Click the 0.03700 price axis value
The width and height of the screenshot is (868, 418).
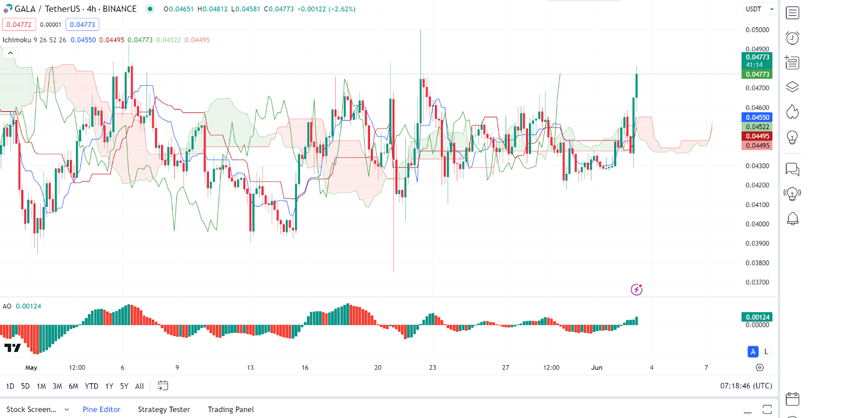[757, 282]
